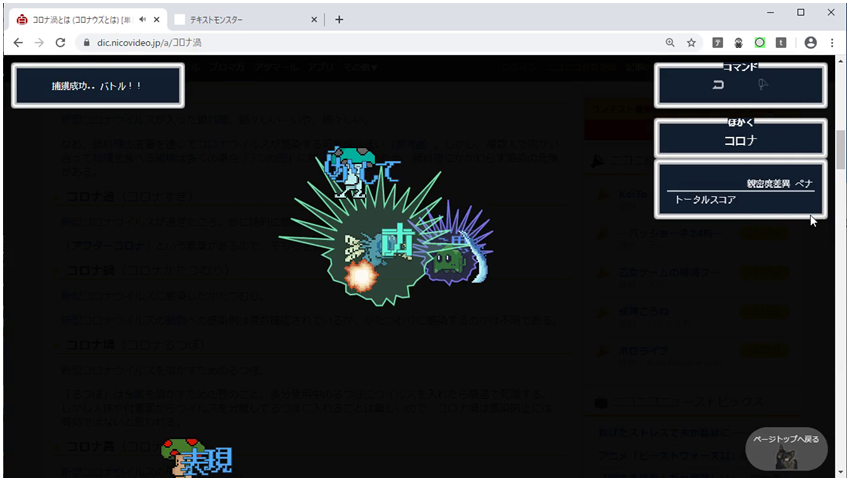Click the orange explosion effect sprite
Screen dimensions: 851x482
pos(361,276)
